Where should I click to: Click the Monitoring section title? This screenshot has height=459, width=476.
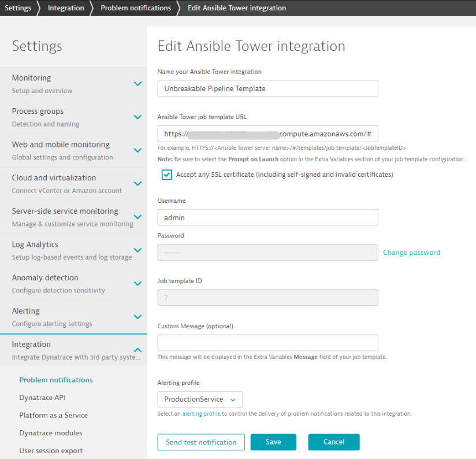pyautogui.click(x=31, y=78)
